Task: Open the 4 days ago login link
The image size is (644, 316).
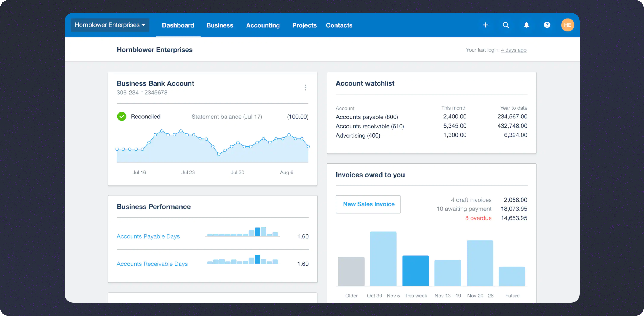Action: (514, 50)
